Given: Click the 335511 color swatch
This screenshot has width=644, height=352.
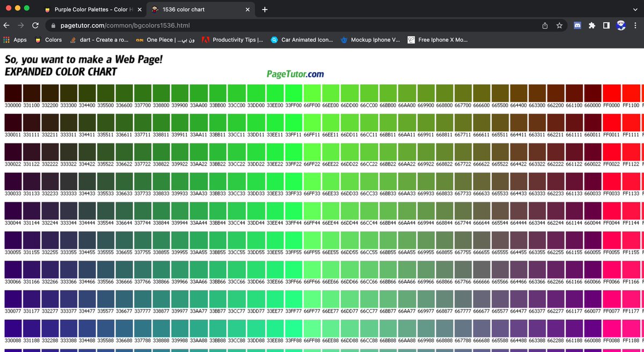Looking at the screenshot, I should (106, 122).
